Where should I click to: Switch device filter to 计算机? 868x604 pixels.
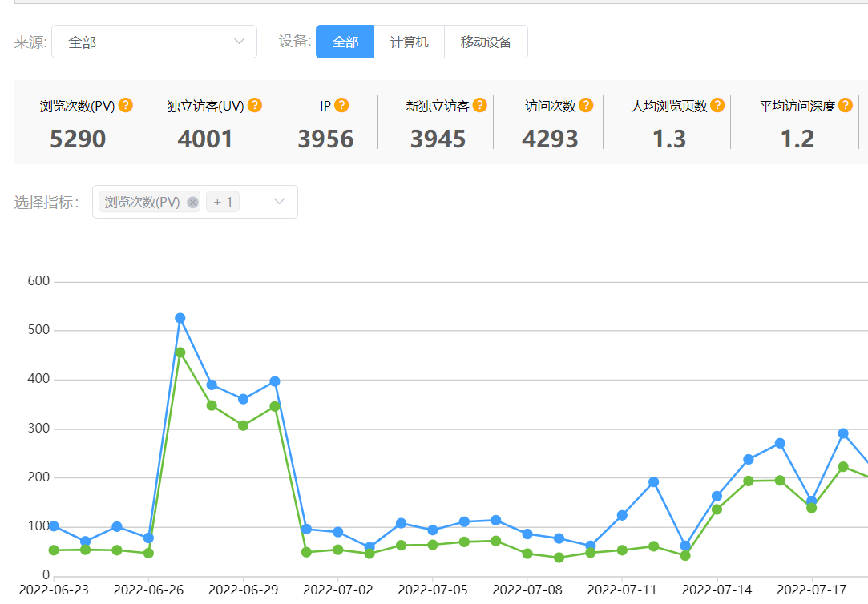pyautogui.click(x=409, y=42)
